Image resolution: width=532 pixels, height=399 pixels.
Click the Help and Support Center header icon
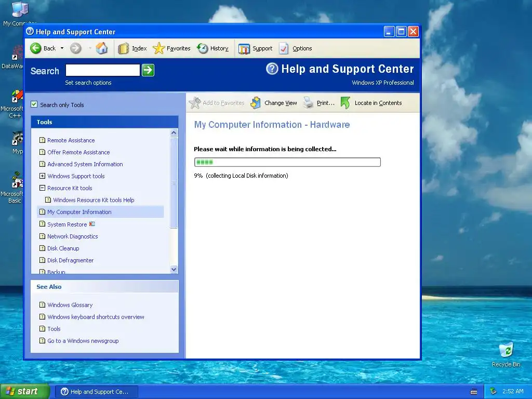tap(272, 69)
